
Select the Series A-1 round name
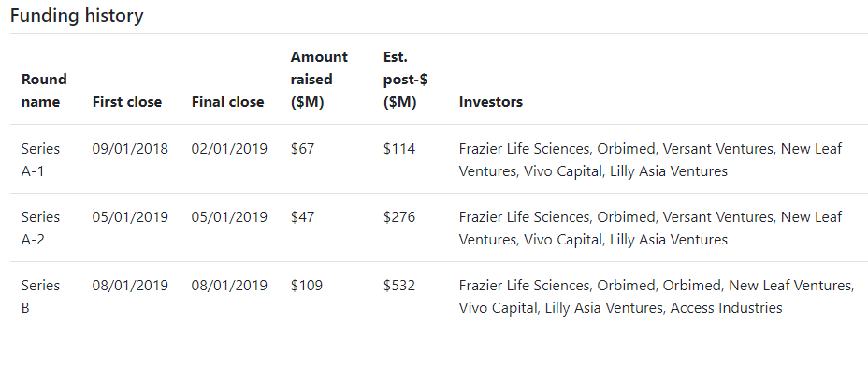point(40,159)
